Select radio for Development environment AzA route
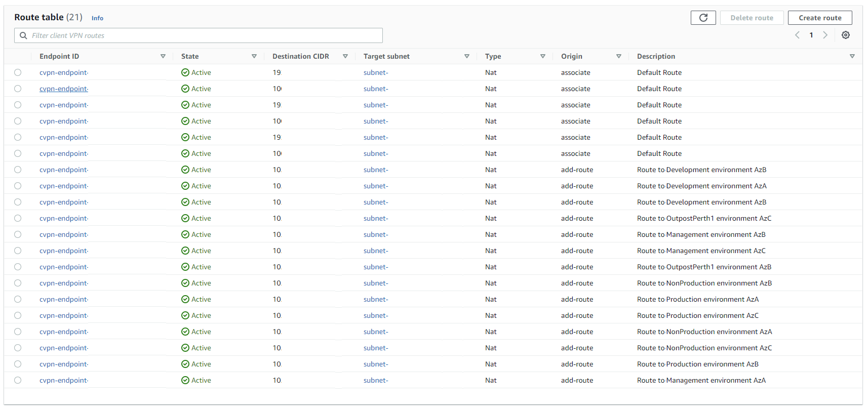 [x=18, y=186]
